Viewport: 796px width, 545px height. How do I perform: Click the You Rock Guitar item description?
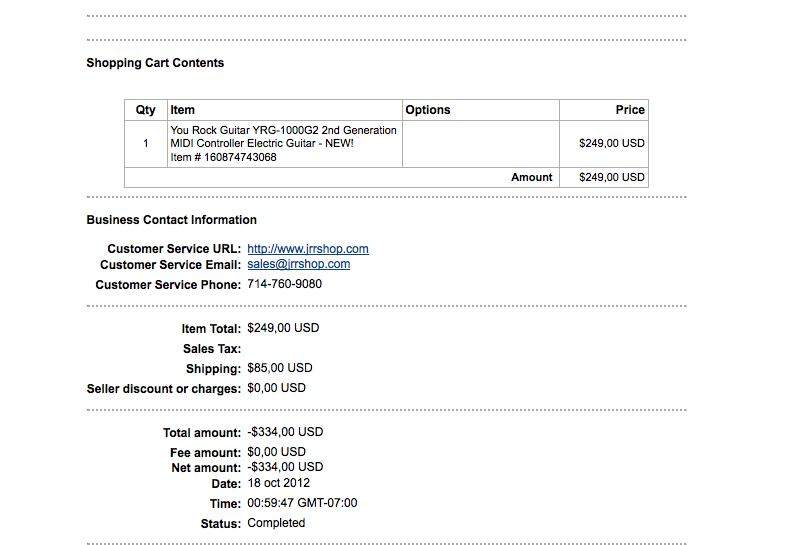(283, 137)
